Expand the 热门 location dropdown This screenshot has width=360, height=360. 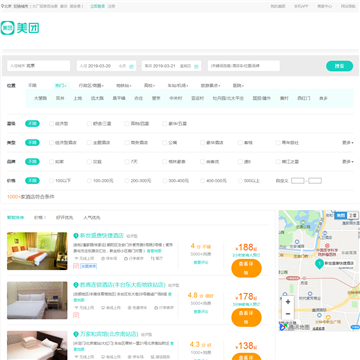(x=61, y=86)
